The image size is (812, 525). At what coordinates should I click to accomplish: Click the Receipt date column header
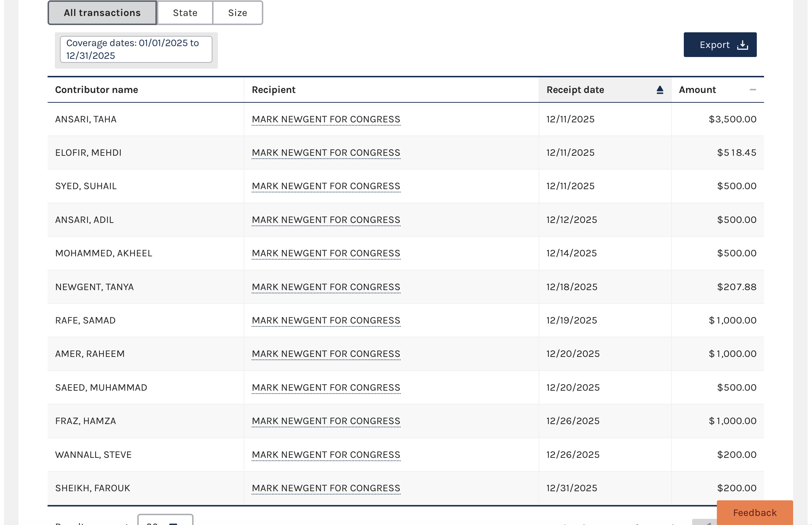[575, 90]
